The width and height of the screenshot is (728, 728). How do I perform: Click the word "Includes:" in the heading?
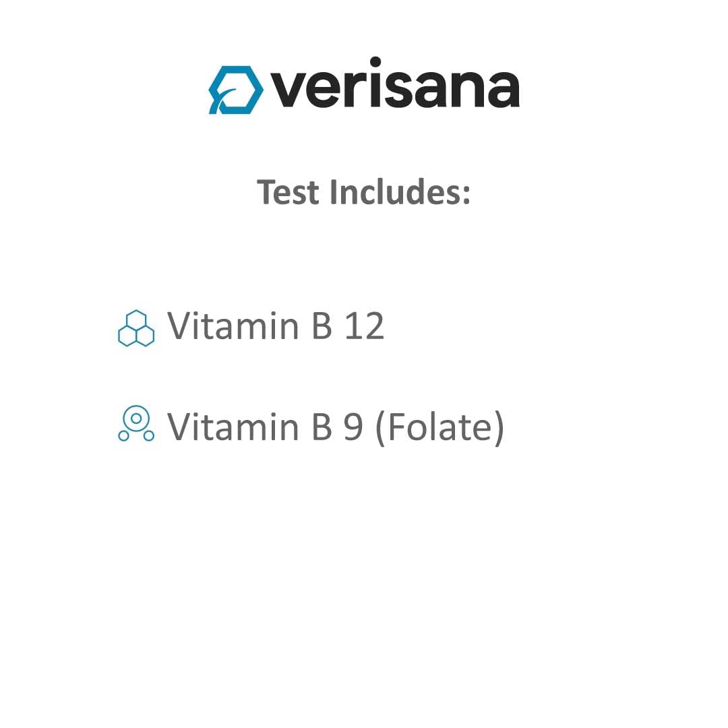click(x=400, y=192)
